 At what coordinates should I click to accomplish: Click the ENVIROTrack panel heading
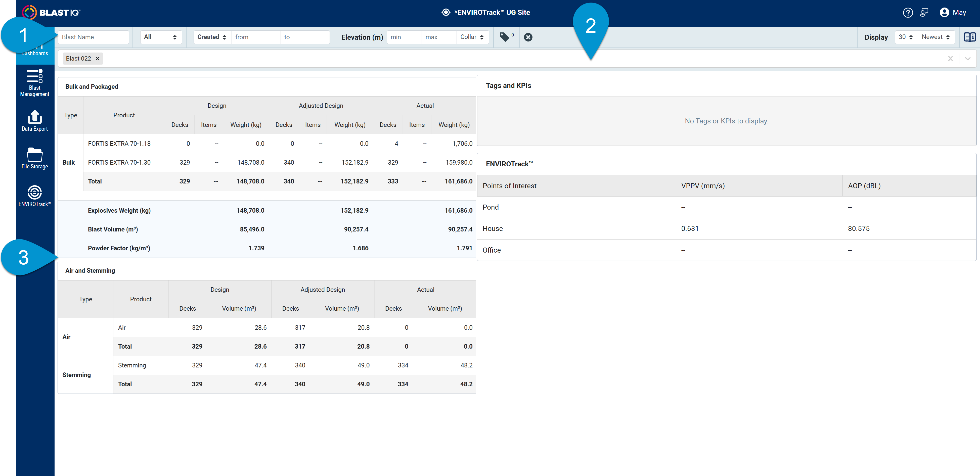click(x=509, y=164)
